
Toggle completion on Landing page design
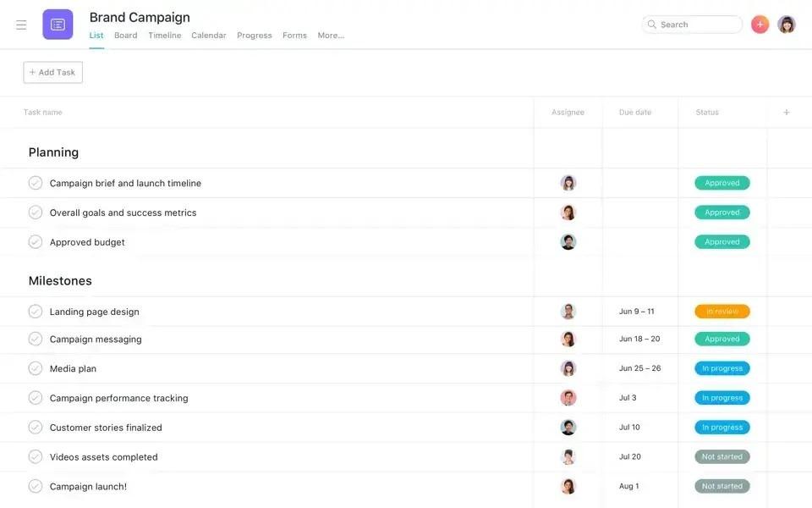tap(34, 309)
